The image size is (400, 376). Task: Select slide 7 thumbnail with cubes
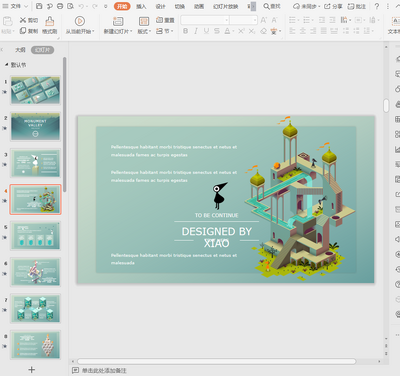pos(35,308)
